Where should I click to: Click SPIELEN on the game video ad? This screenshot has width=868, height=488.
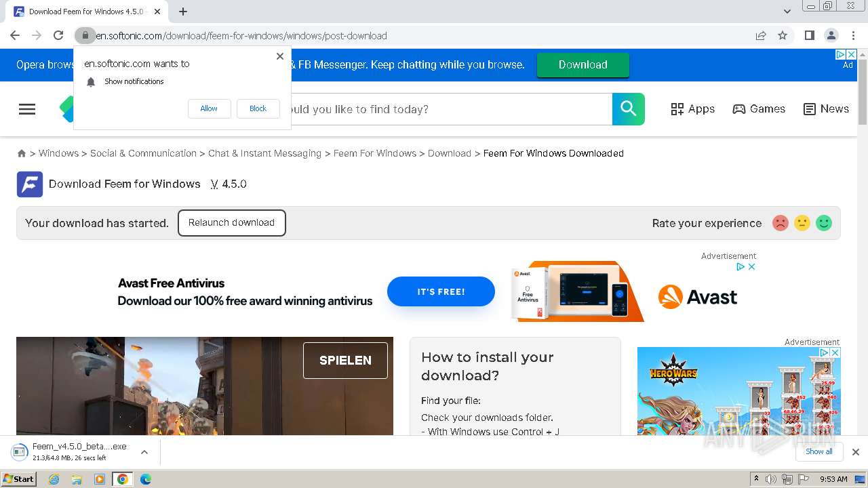[x=345, y=360]
